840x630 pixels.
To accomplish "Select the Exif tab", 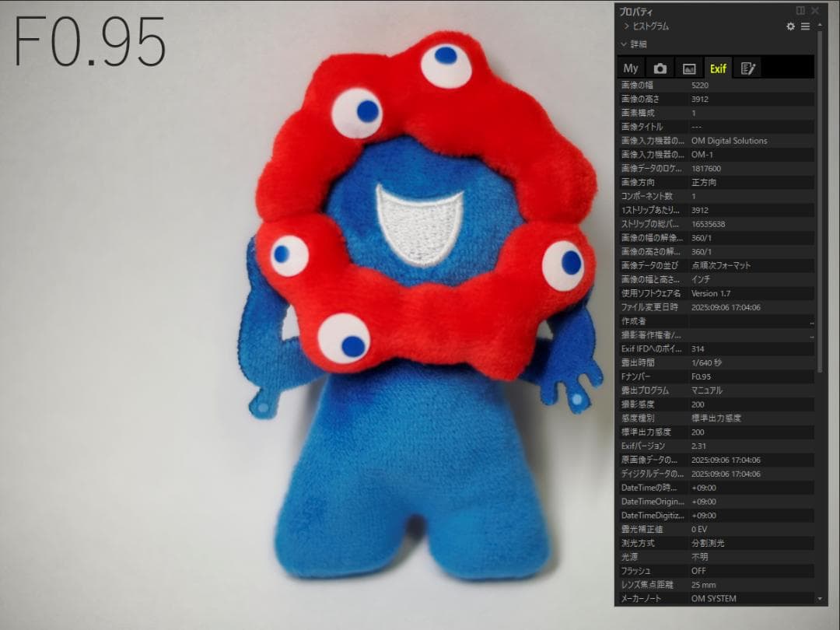I will [718, 68].
